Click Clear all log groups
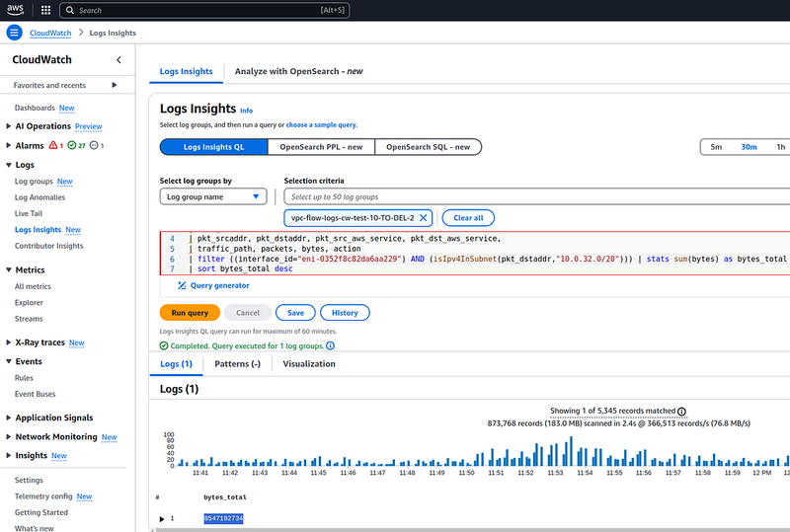Screen dimensions: 790x532 coord(468,217)
